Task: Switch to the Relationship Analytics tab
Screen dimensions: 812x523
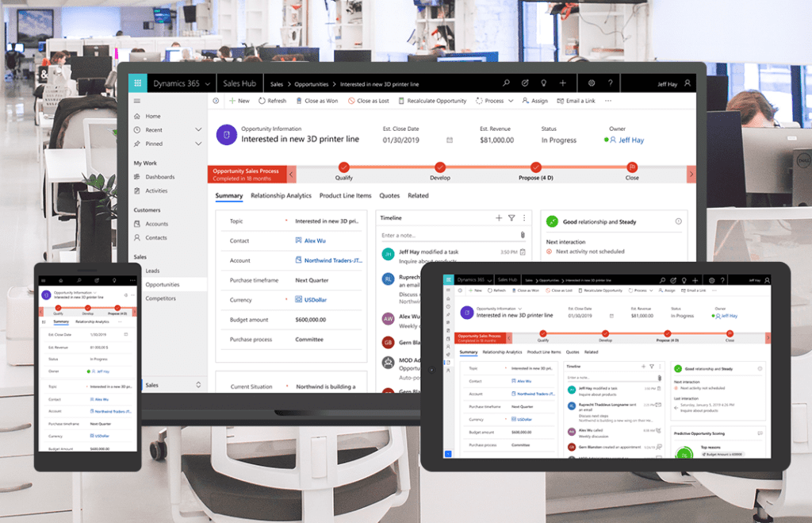Action: 282,195
